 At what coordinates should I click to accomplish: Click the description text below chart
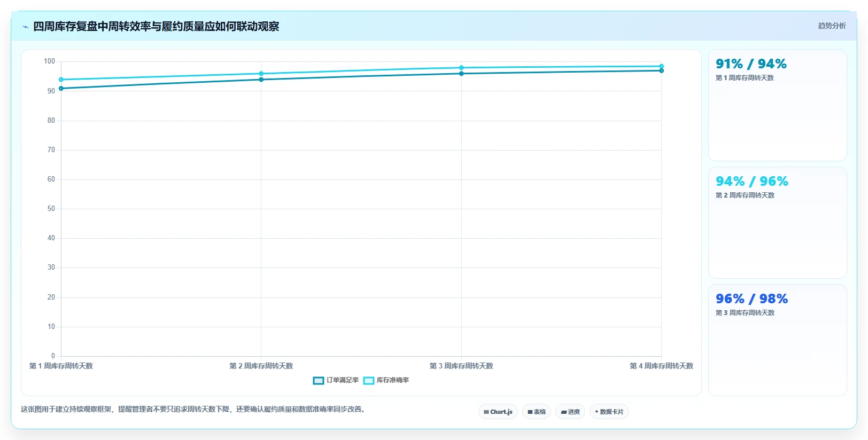click(x=194, y=409)
